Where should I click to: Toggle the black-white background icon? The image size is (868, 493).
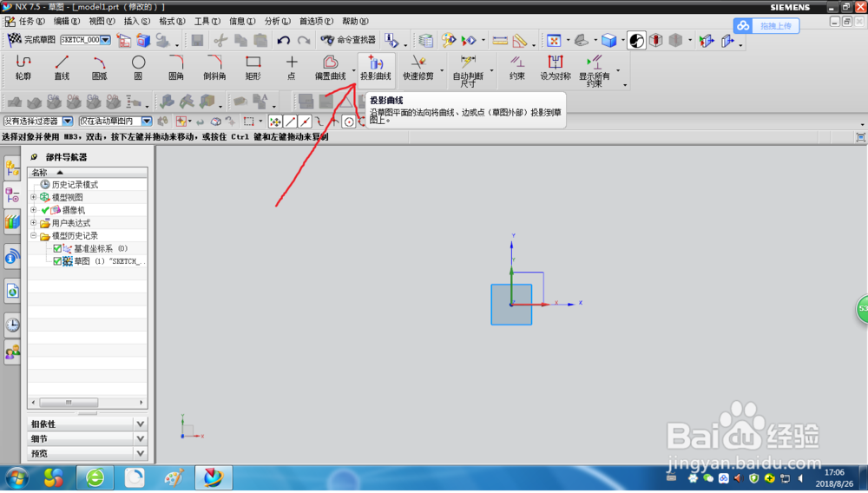click(636, 41)
